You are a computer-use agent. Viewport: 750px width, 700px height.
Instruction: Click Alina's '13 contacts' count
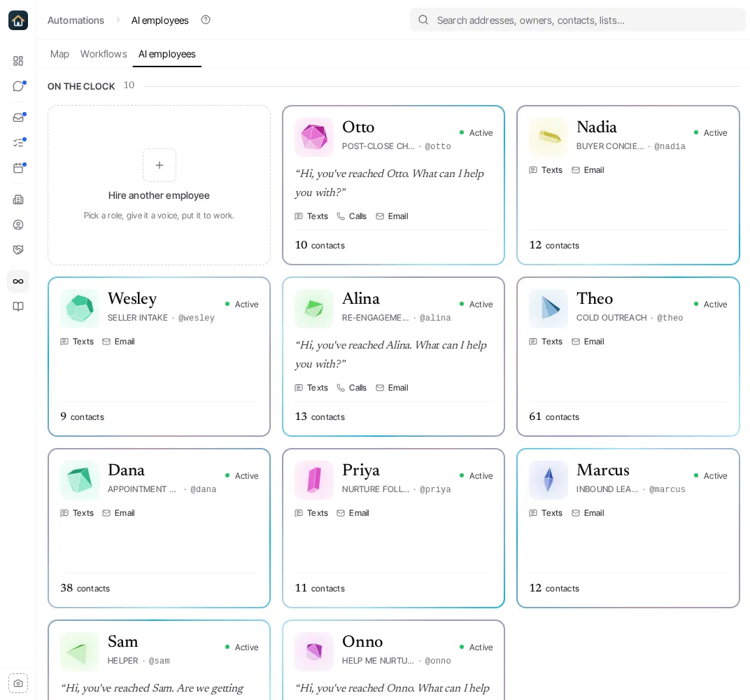[x=320, y=416]
